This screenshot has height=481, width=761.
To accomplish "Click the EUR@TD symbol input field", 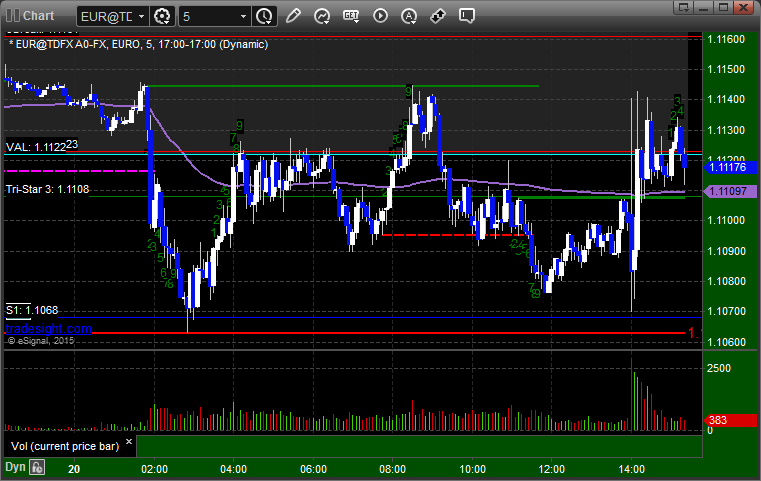I will pos(106,17).
